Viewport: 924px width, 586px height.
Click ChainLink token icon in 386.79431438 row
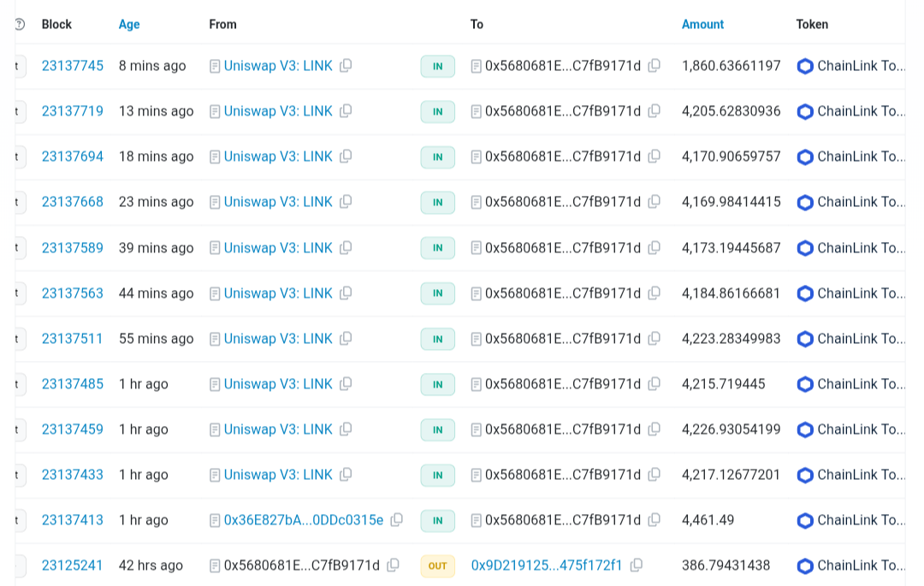pyautogui.click(x=805, y=566)
